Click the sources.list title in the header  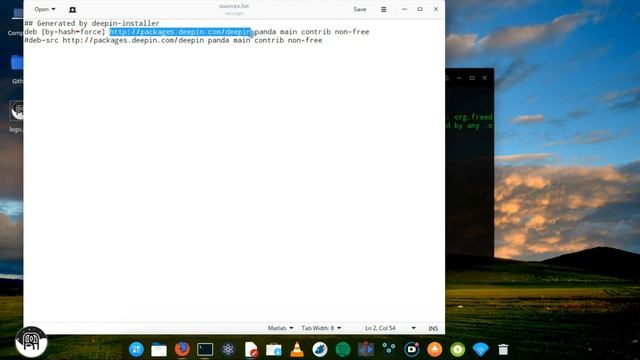tap(234, 6)
